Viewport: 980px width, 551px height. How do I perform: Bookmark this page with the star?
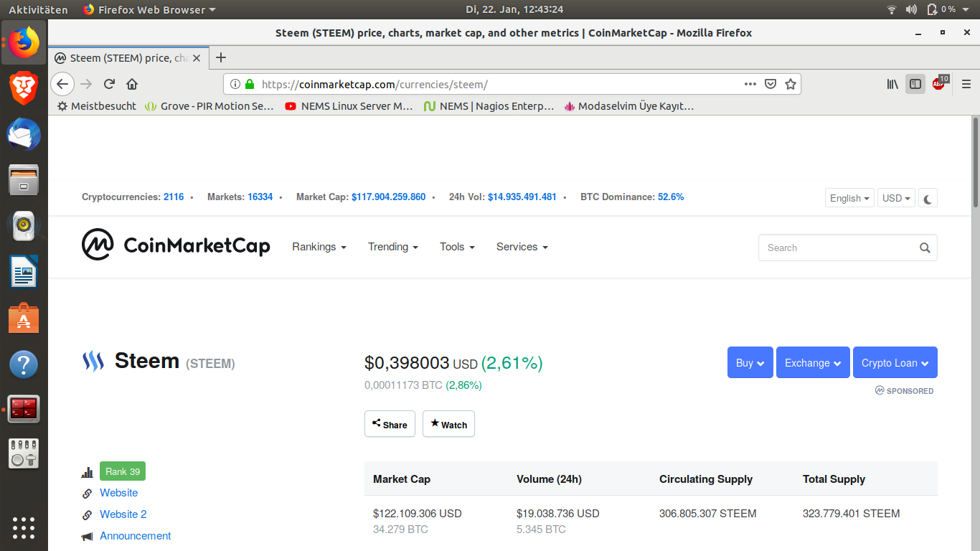coord(791,84)
